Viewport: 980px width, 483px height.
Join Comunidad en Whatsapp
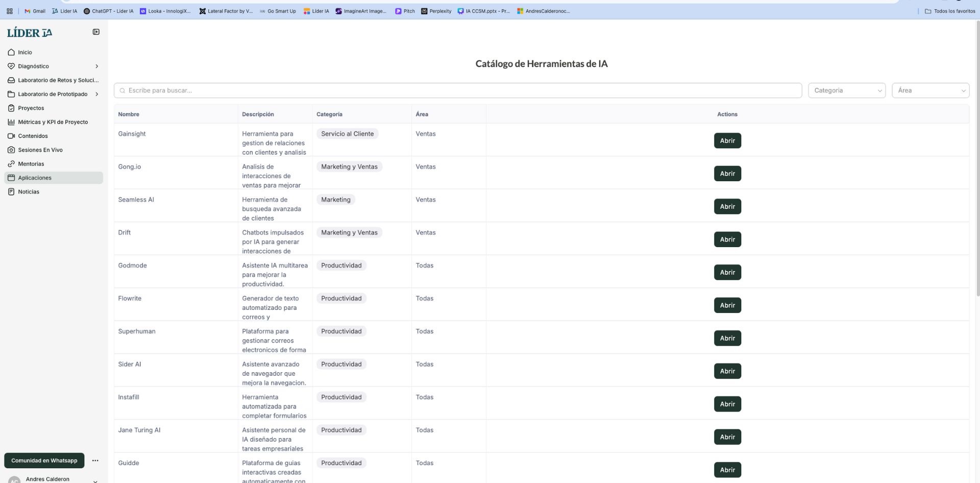44,461
